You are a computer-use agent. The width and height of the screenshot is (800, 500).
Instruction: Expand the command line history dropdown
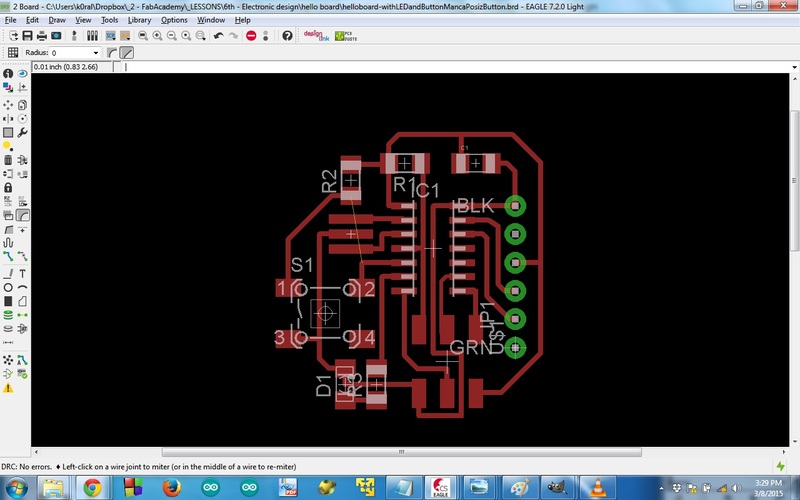tap(794, 67)
